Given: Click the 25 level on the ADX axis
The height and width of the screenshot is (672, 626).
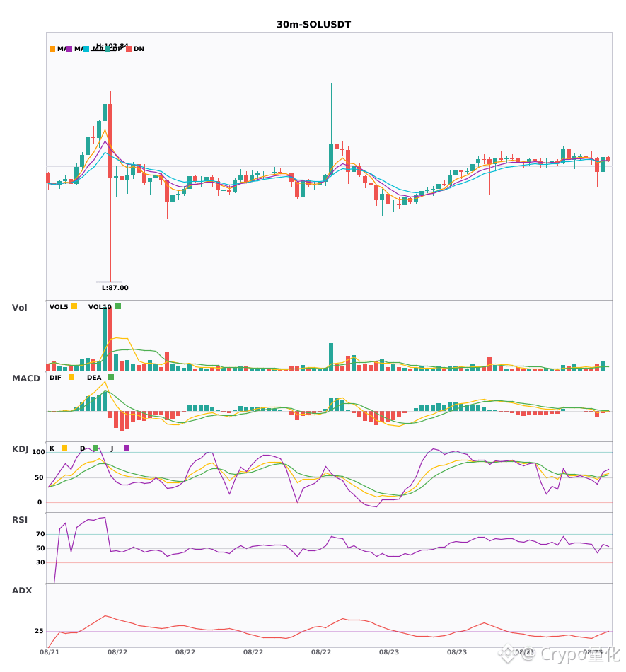Looking at the screenshot, I should 39,631.
